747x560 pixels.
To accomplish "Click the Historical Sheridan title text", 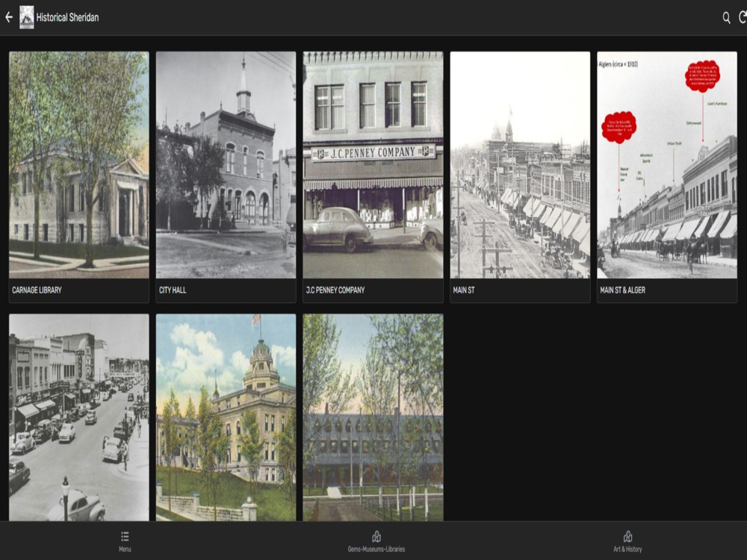I will (x=67, y=17).
